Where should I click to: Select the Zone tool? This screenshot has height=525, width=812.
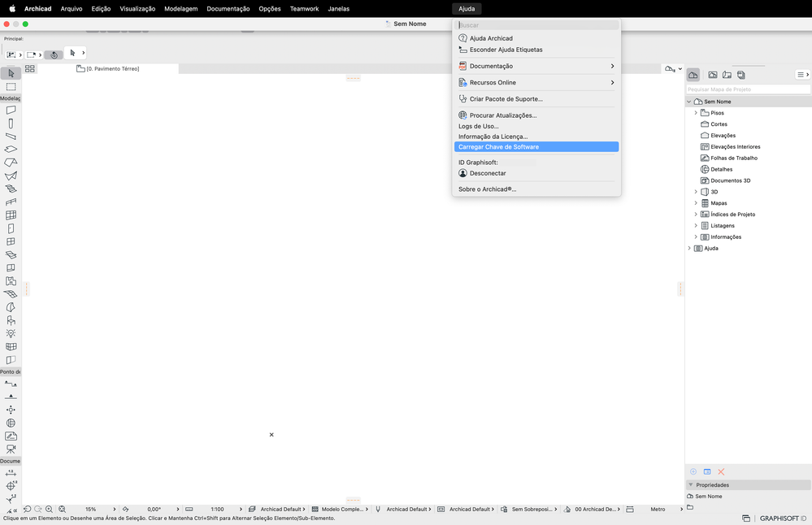[11, 281]
